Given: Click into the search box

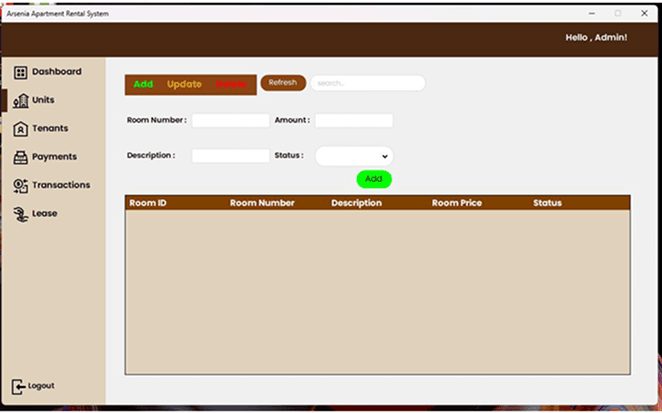Looking at the screenshot, I should pos(368,83).
